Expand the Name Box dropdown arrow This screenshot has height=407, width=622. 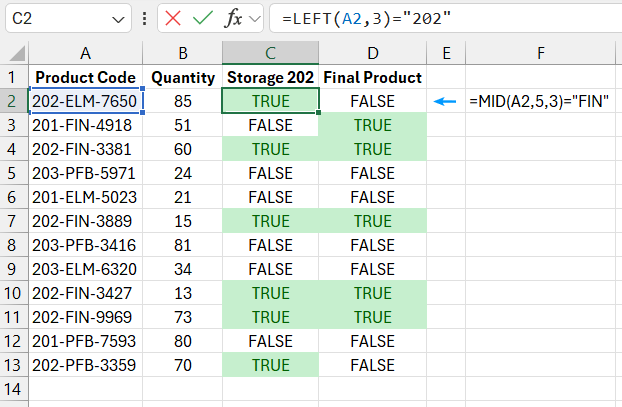(119, 18)
